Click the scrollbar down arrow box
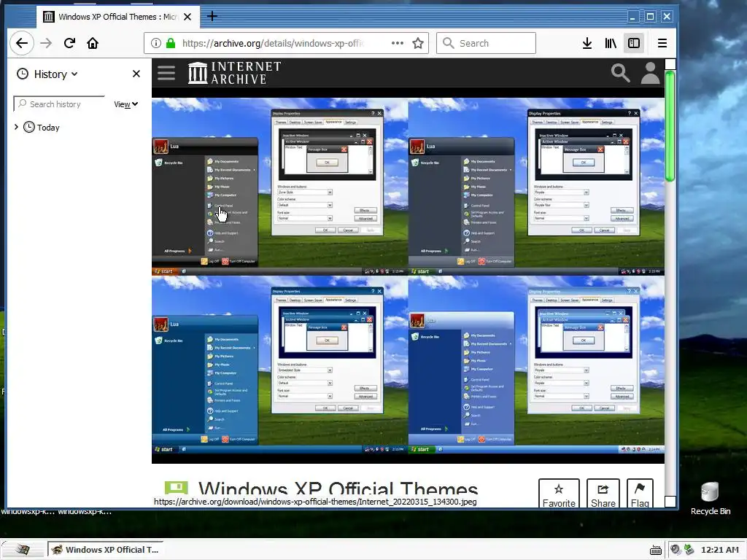The image size is (747, 560). pos(670,502)
